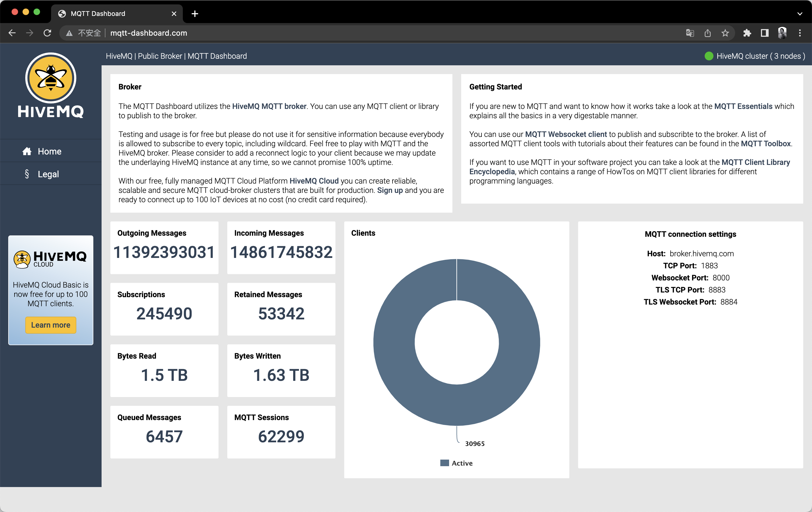The width and height of the screenshot is (812, 512).
Task: Open the MQTT Websocket client link
Action: coord(566,134)
